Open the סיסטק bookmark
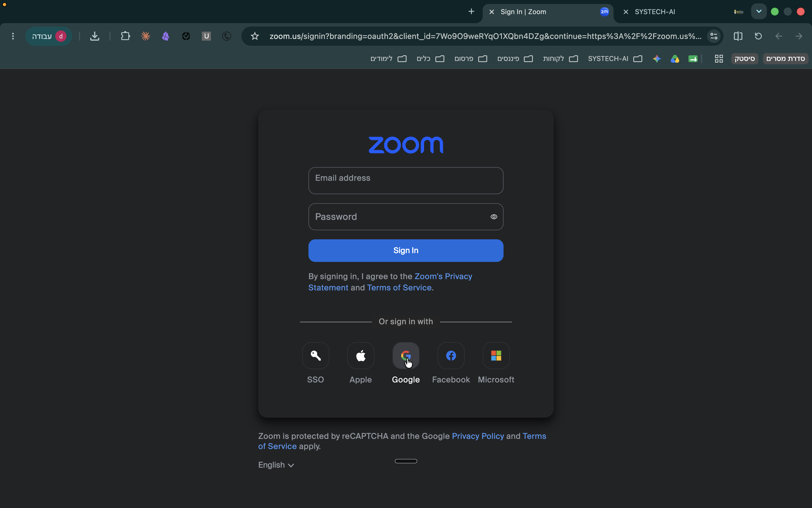Image resolution: width=812 pixels, height=508 pixels. 745,59
